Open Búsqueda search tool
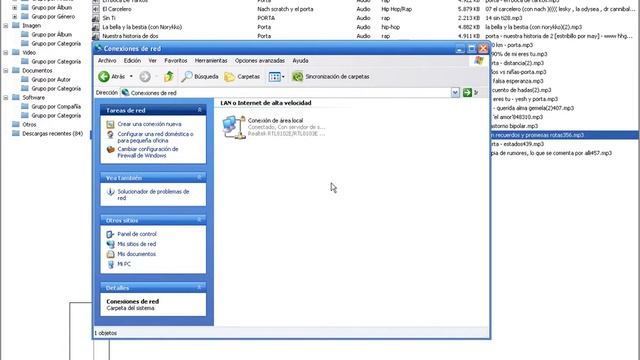The height and width of the screenshot is (360, 640). click(x=200, y=76)
